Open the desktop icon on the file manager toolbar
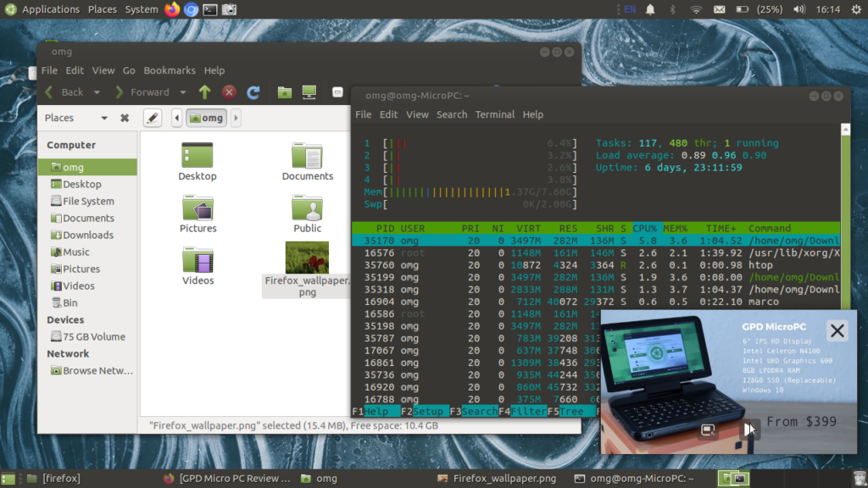Screen dimensions: 868x488 pos(308,91)
